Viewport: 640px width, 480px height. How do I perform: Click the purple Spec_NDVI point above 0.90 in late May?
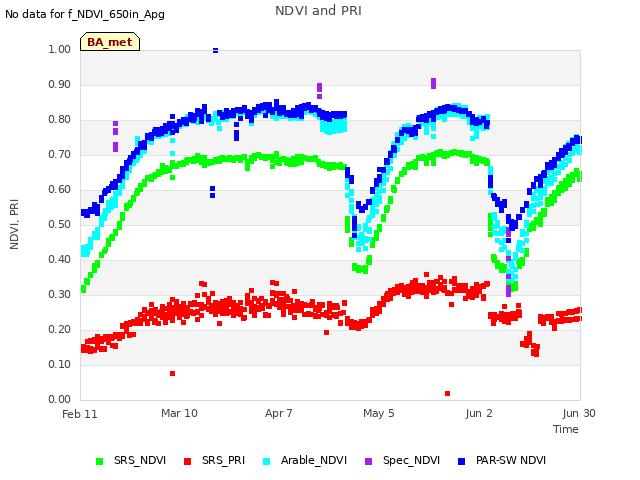tap(433, 83)
